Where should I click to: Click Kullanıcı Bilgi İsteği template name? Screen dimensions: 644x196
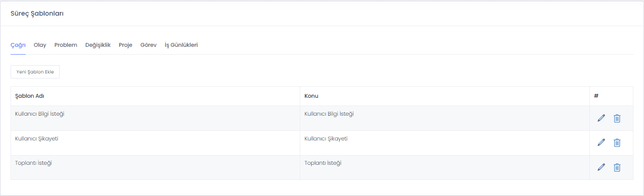pyautogui.click(x=39, y=114)
